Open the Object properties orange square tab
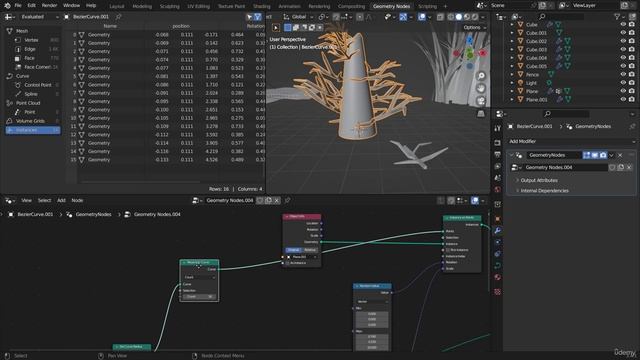The image size is (640, 360). point(497,219)
